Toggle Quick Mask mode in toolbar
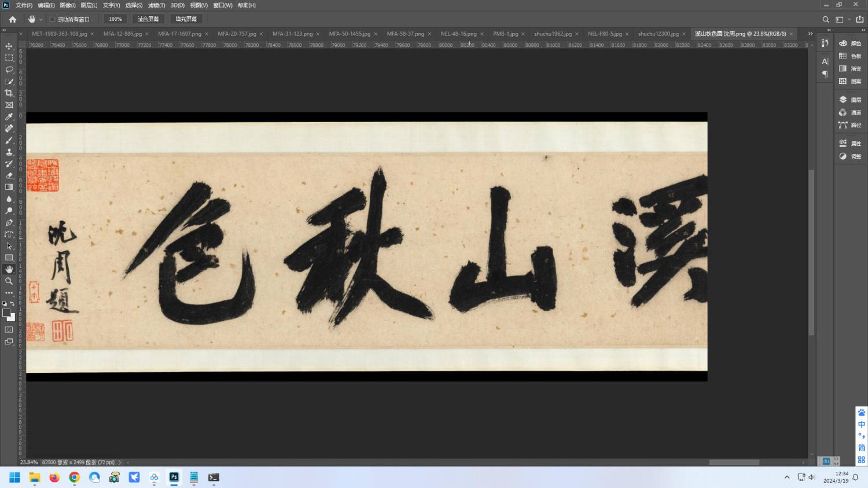Image resolution: width=868 pixels, height=488 pixels. tap(9, 329)
